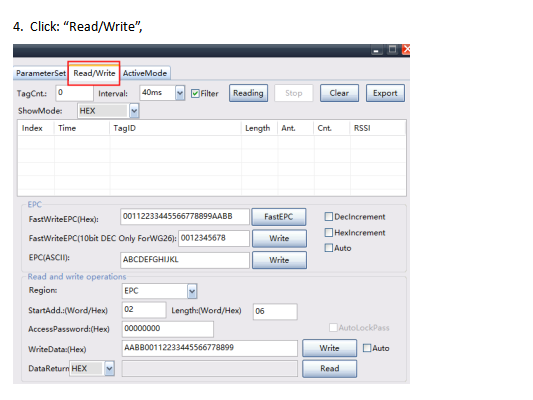The height and width of the screenshot is (400, 533).
Task: Click the AccessPassword 00000000 field
Action: click(x=168, y=329)
